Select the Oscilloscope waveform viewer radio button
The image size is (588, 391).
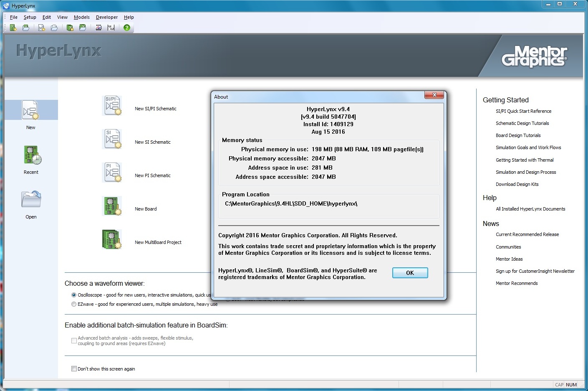tap(74, 295)
